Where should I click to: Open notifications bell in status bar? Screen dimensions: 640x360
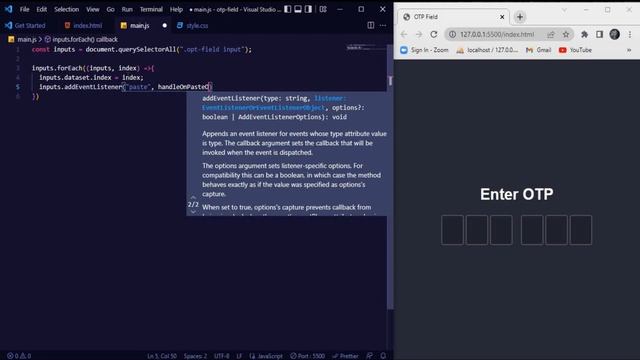tap(383, 356)
